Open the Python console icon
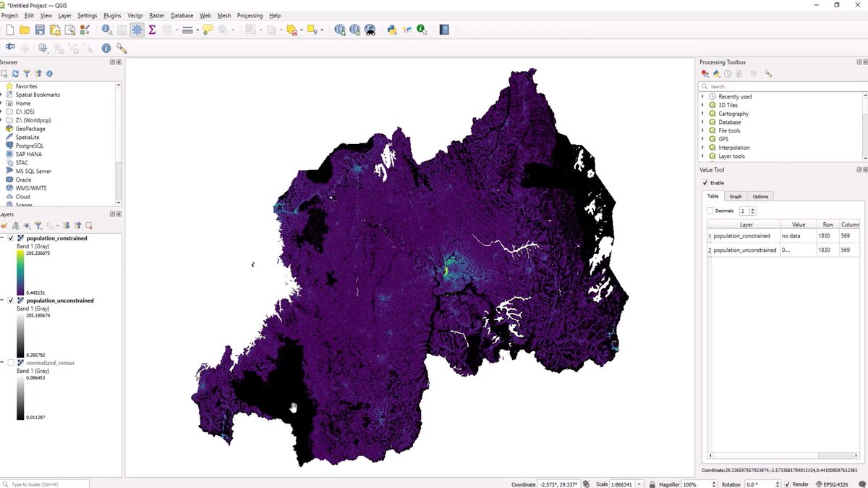The height and width of the screenshot is (488, 868). 392,30
